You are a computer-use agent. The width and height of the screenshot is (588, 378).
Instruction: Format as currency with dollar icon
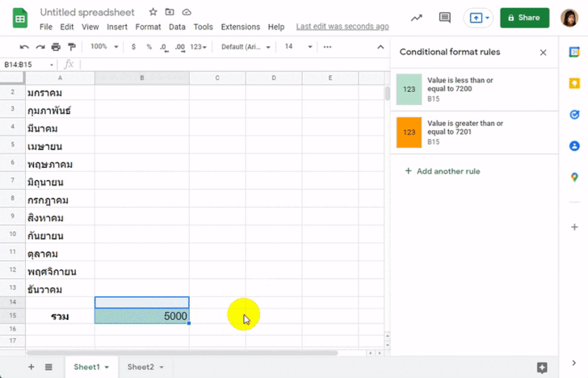click(133, 47)
